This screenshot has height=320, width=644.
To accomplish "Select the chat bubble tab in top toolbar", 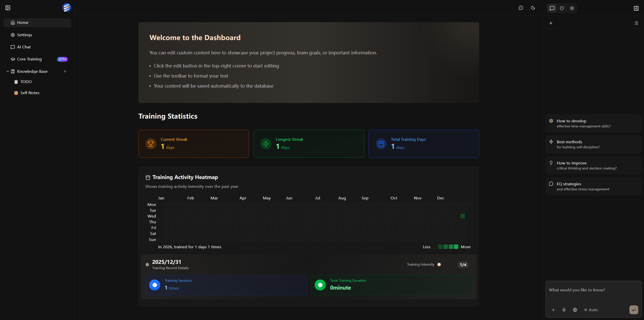I will coord(552,8).
